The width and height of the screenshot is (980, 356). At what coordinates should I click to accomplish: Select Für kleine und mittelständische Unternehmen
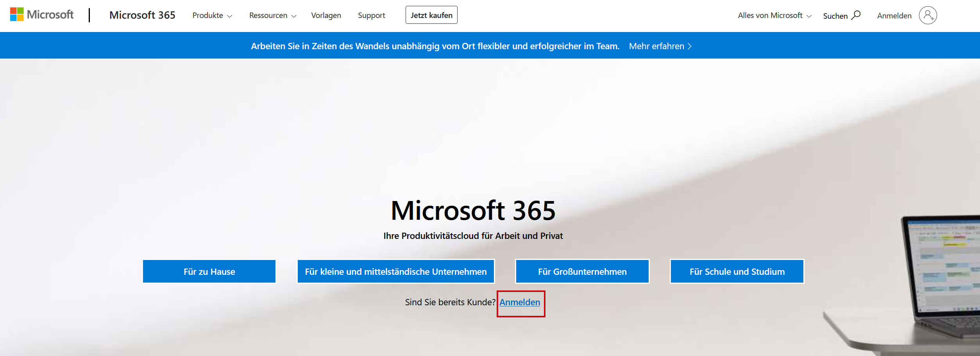(x=396, y=271)
